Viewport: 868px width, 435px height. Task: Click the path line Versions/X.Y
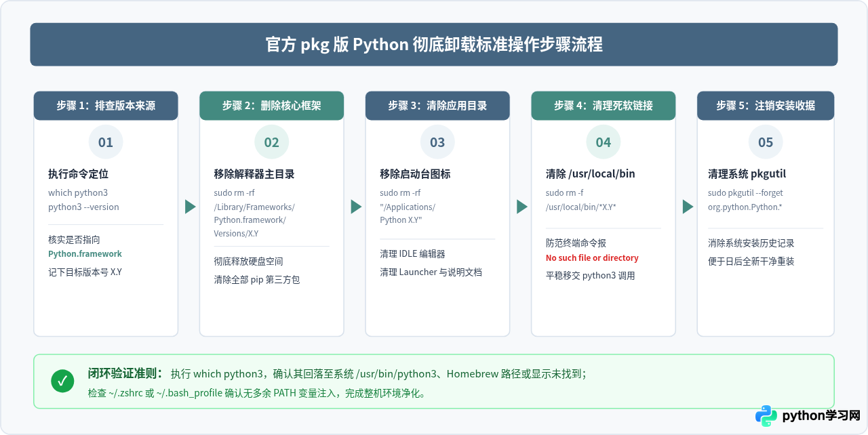236,234
